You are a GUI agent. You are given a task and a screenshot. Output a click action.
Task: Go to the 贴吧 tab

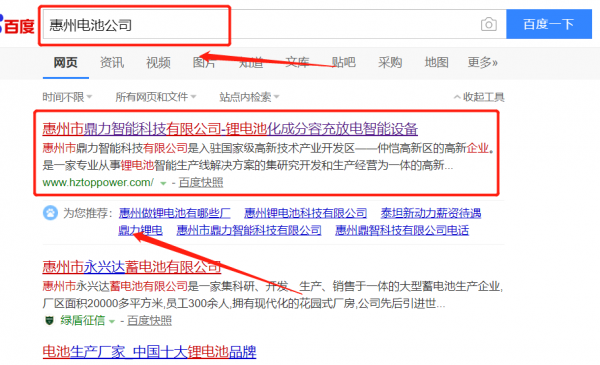[x=343, y=62]
